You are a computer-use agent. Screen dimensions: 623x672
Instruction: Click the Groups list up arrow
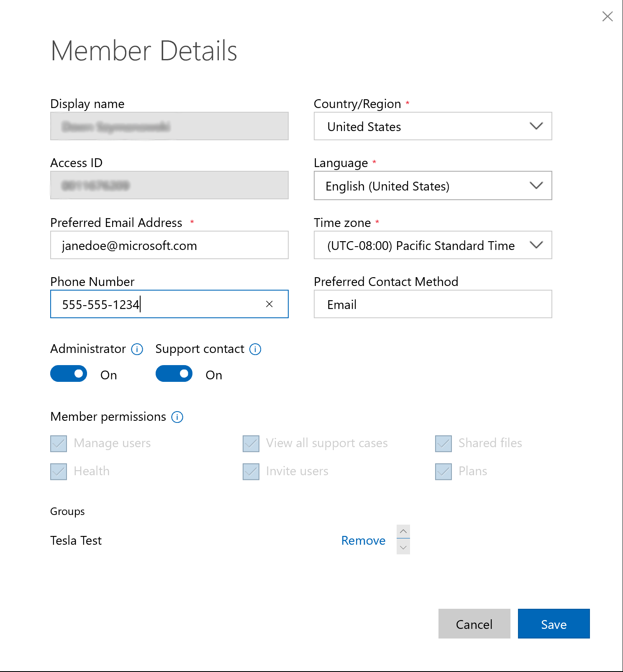click(403, 531)
